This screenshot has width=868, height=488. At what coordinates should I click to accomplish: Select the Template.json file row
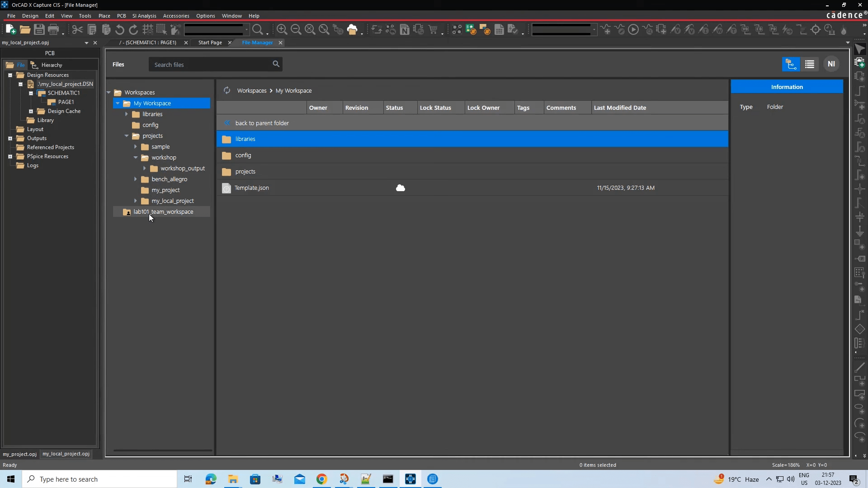tap(472, 188)
